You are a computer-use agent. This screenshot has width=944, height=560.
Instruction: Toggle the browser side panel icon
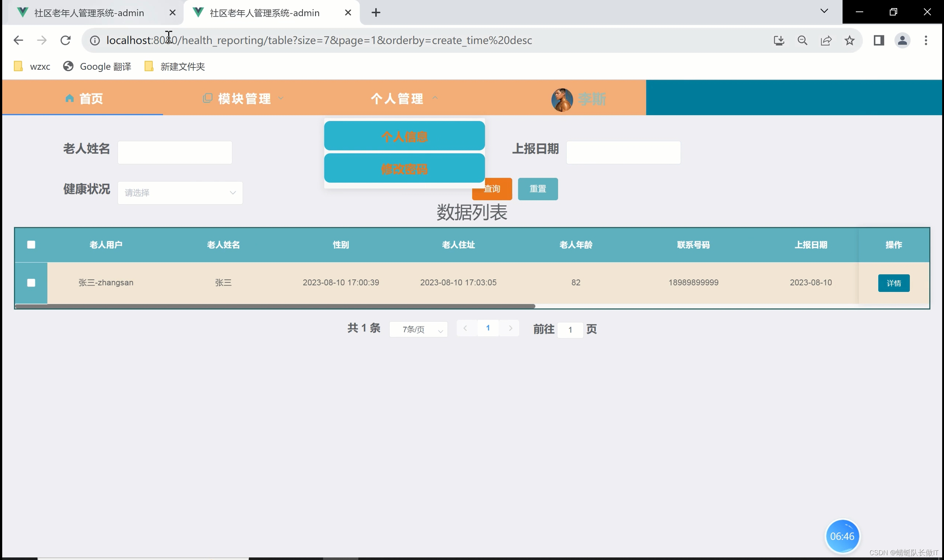pyautogui.click(x=879, y=40)
